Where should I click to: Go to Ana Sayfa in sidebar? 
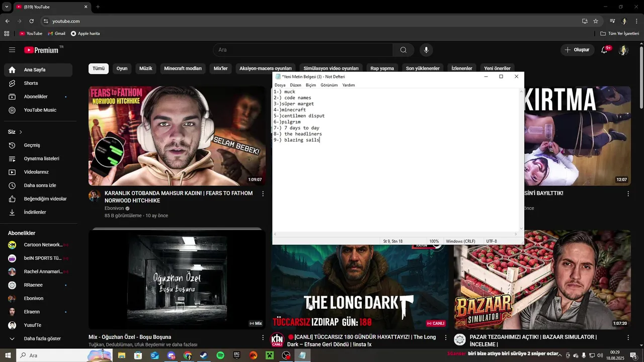click(38, 70)
